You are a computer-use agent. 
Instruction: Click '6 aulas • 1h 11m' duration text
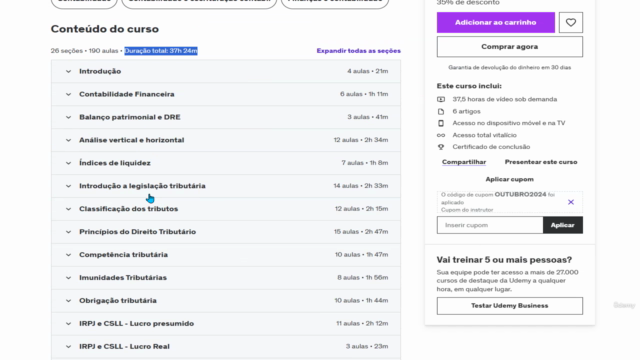(x=364, y=94)
